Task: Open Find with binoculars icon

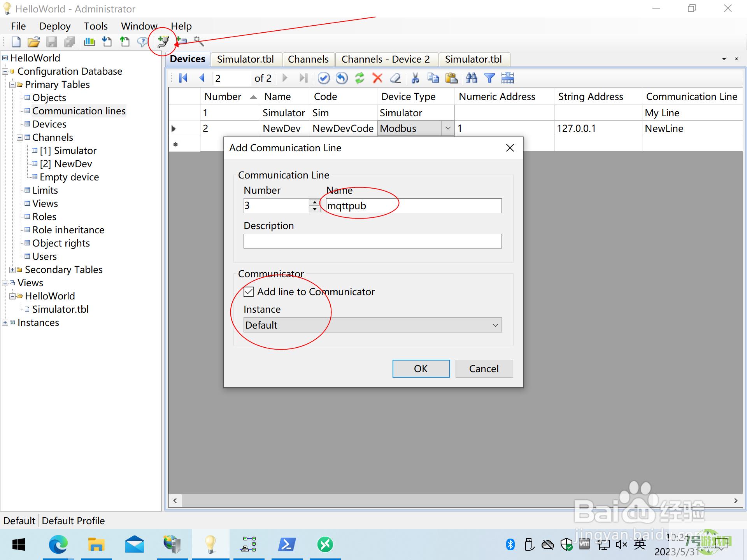Action: pyautogui.click(x=471, y=78)
